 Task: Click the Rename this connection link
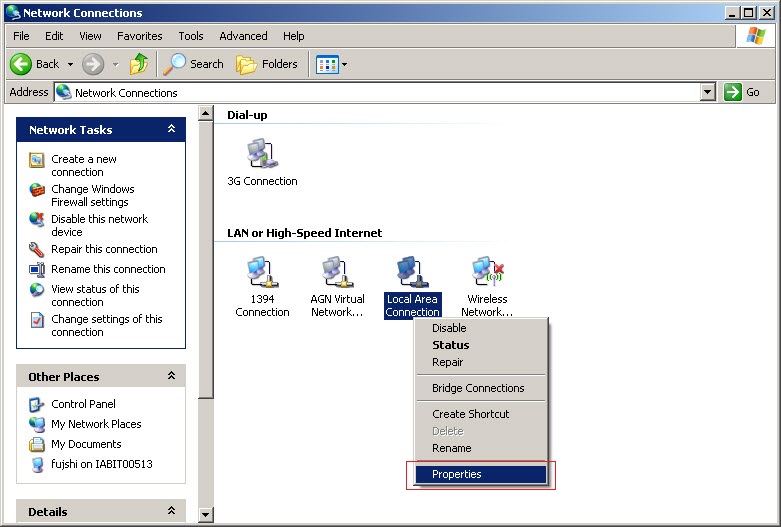click(x=108, y=269)
